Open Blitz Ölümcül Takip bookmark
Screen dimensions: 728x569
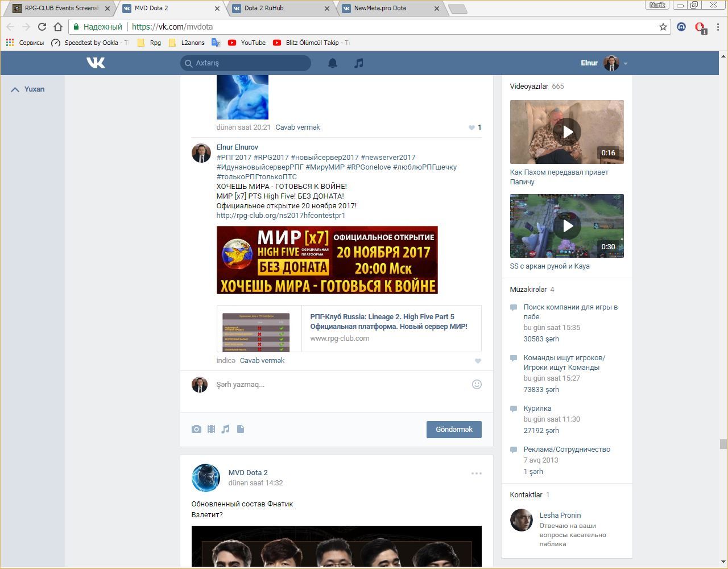pyautogui.click(x=311, y=43)
